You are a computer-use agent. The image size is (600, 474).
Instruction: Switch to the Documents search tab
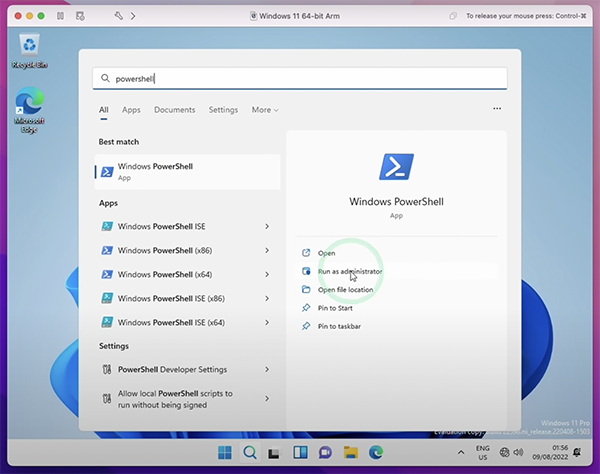pyautogui.click(x=174, y=110)
